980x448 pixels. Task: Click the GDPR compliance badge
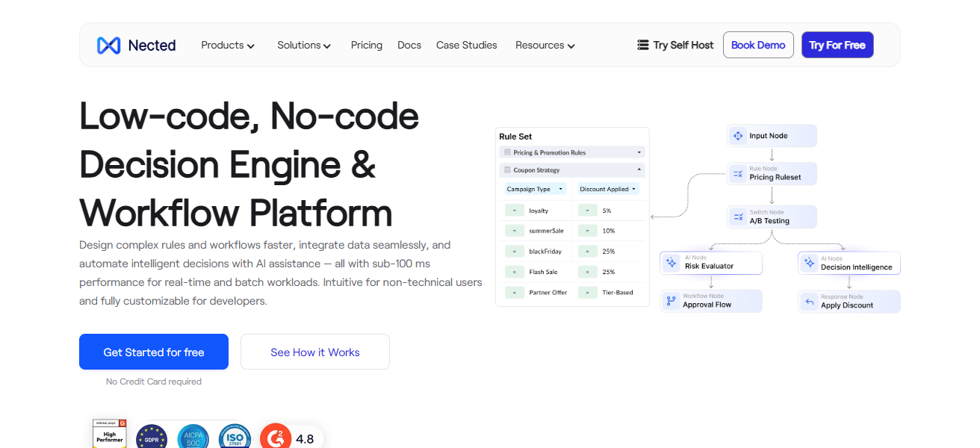point(152,438)
